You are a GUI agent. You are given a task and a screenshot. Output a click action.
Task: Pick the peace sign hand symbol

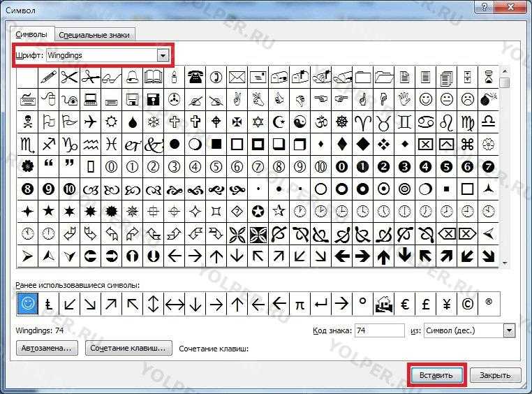(x=237, y=99)
